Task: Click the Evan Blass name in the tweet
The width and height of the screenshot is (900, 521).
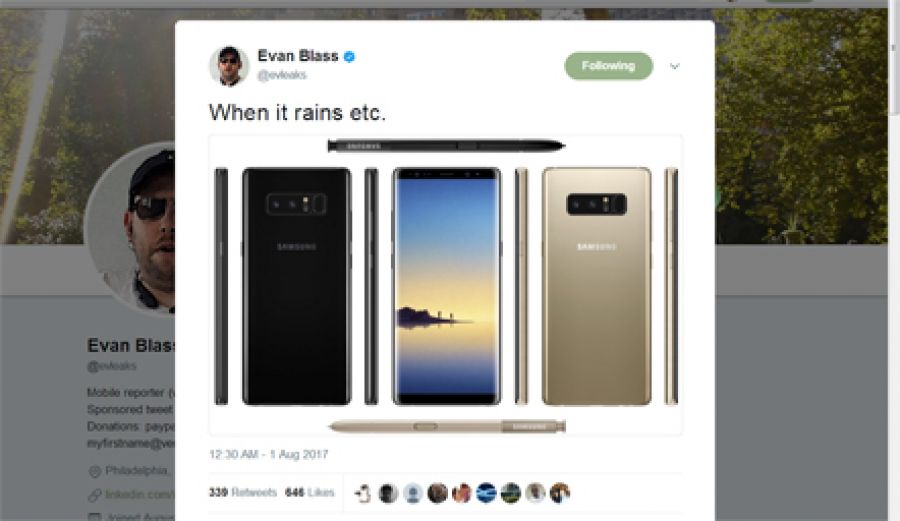Action: coord(298,56)
